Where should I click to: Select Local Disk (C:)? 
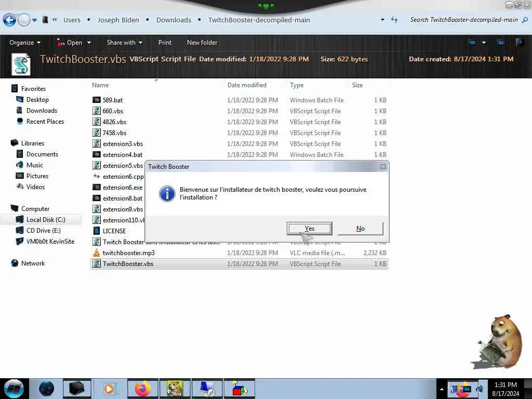(x=46, y=220)
